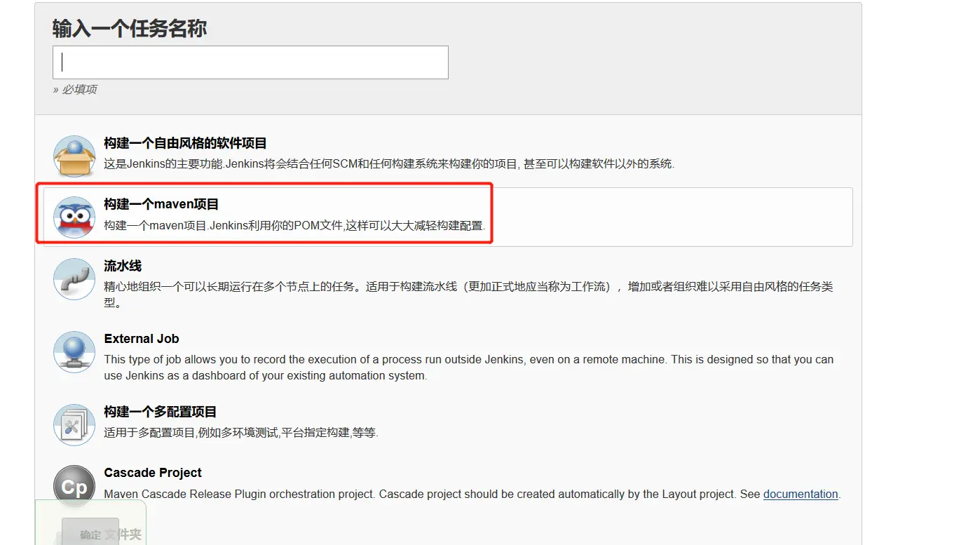Click the 确定 button

click(x=90, y=534)
